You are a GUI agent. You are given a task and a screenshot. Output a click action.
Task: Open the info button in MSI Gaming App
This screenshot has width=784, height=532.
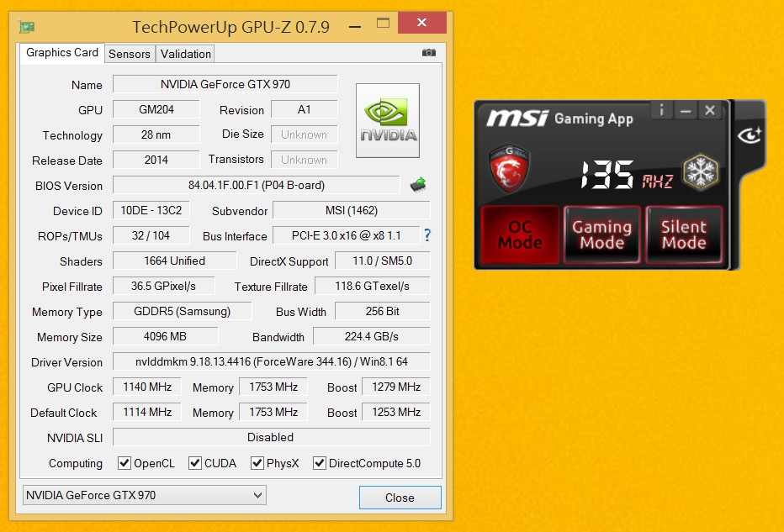click(661, 110)
